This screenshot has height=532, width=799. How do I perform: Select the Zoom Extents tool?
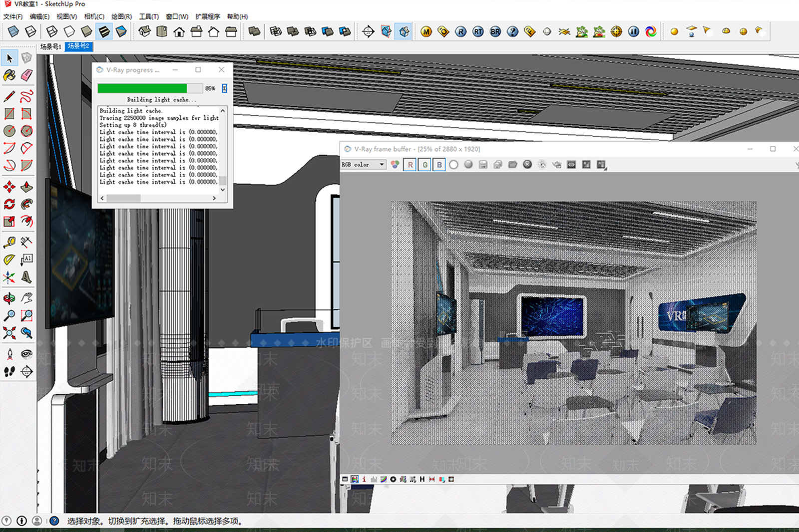(9, 333)
